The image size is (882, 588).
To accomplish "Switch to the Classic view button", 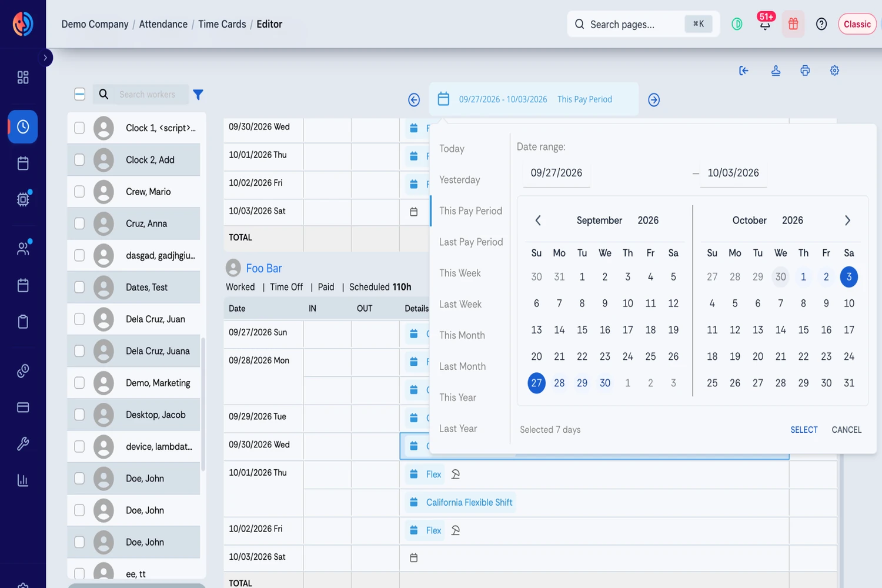I will click(x=857, y=24).
